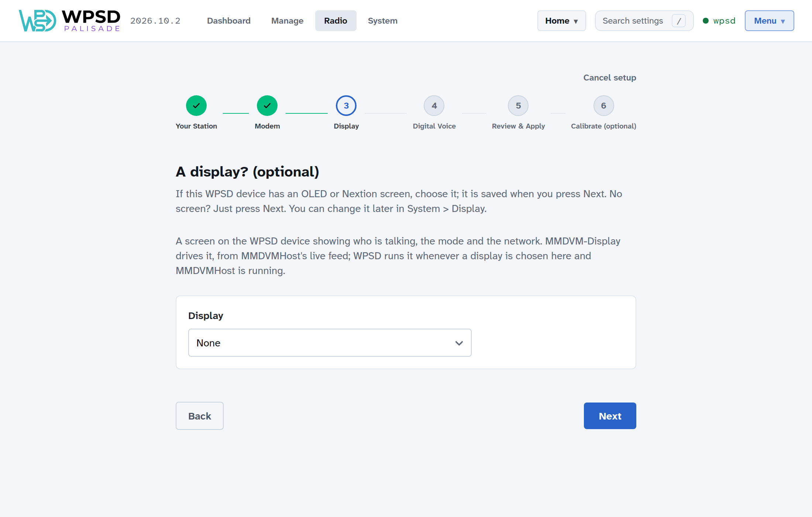
Task: Click the Your Station step label
Action: [196, 126]
